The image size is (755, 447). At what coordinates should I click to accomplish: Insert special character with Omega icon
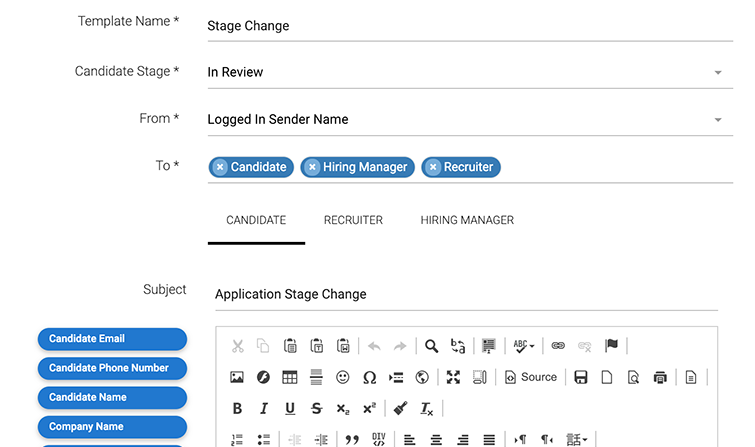(x=369, y=377)
